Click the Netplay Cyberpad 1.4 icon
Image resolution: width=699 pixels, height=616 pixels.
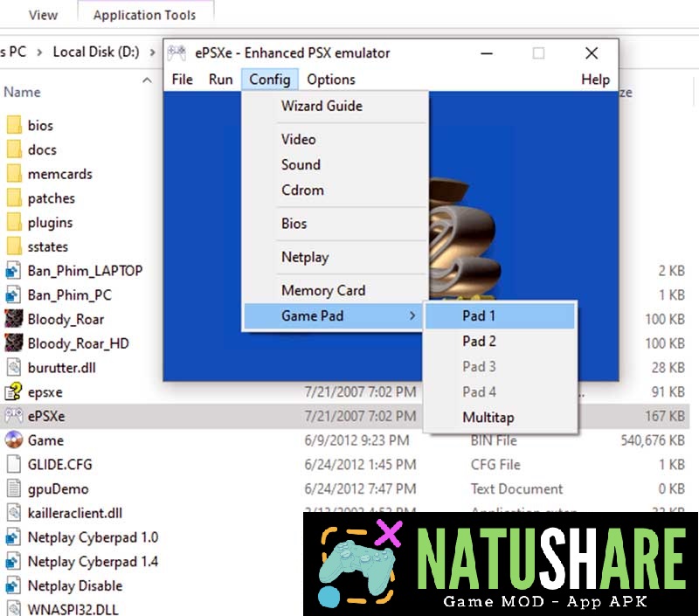tap(13, 561)
